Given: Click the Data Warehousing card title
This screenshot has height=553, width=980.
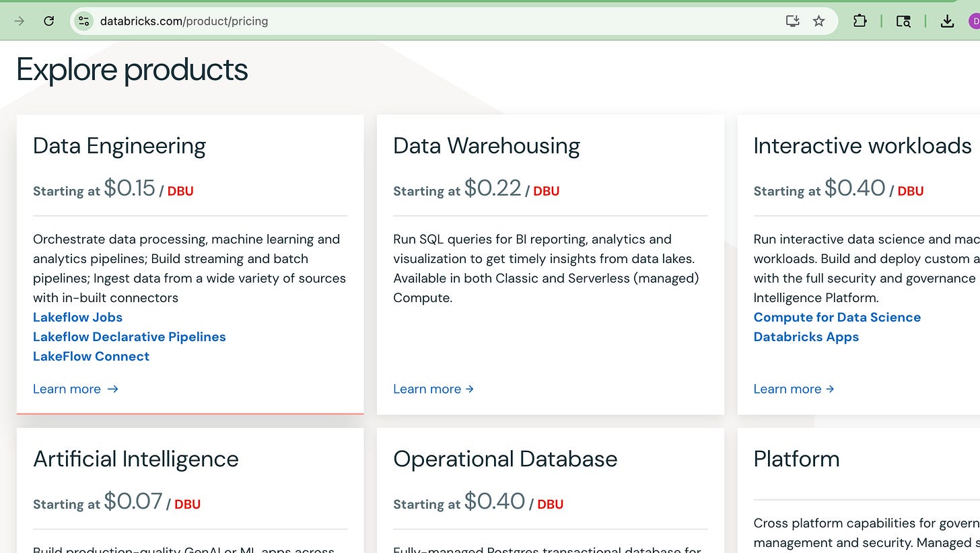Looking at the screenshot, I should tap(486, 146).
